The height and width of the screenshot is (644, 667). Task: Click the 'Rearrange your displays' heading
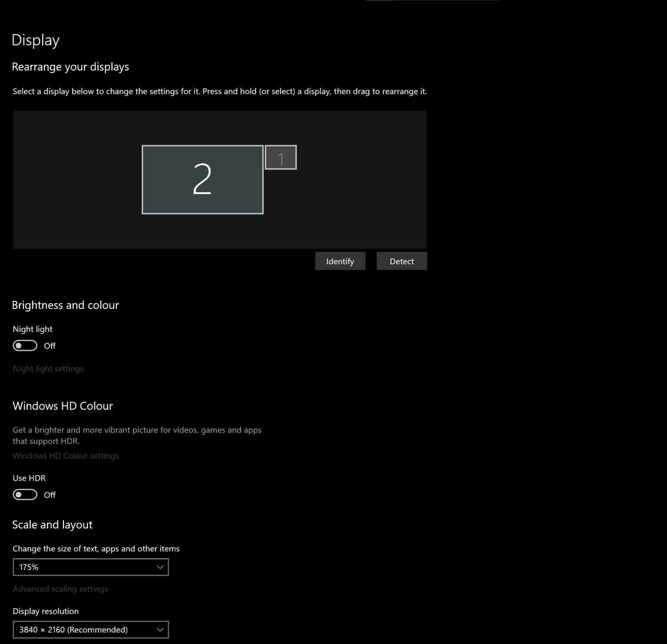pos(70,67)
